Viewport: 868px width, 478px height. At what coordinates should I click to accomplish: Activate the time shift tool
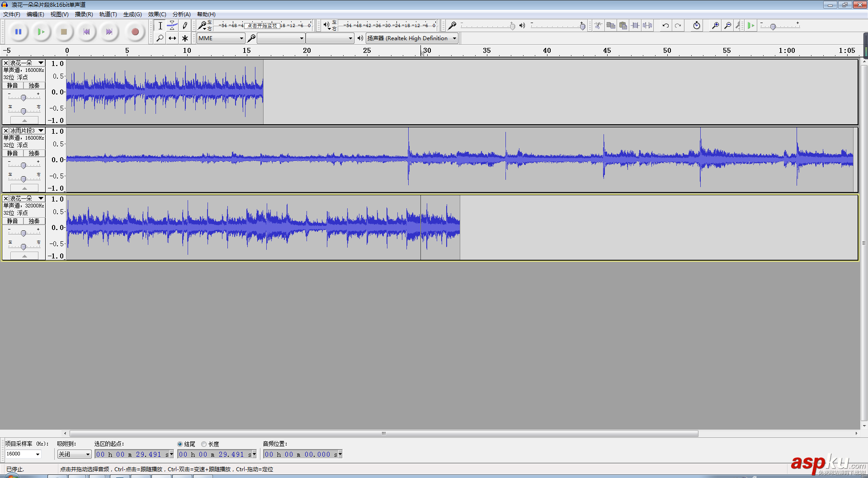coord(172,38)
